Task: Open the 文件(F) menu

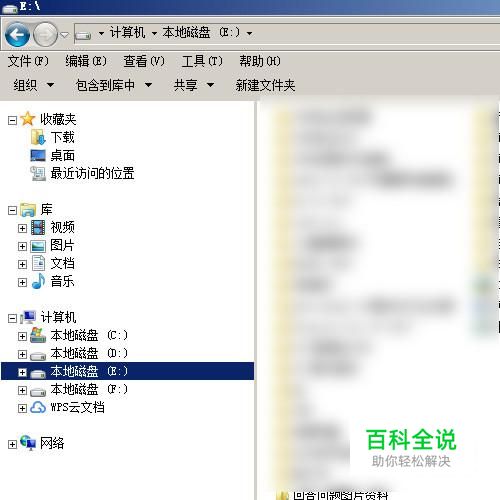Action: point(28,61)
